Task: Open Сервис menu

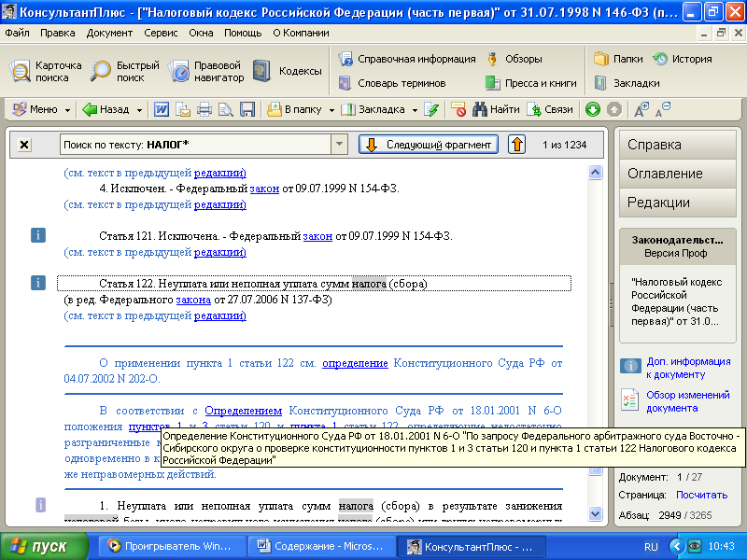Action: pos(161,33)
